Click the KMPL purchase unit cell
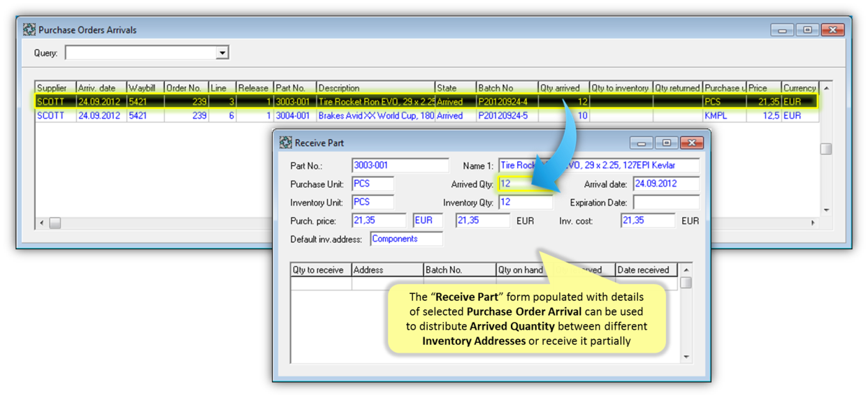 tap(724, 116)
